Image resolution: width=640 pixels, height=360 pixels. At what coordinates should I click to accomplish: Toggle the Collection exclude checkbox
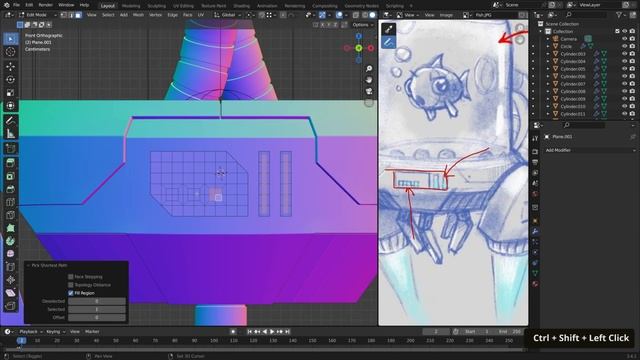[617, 31]
